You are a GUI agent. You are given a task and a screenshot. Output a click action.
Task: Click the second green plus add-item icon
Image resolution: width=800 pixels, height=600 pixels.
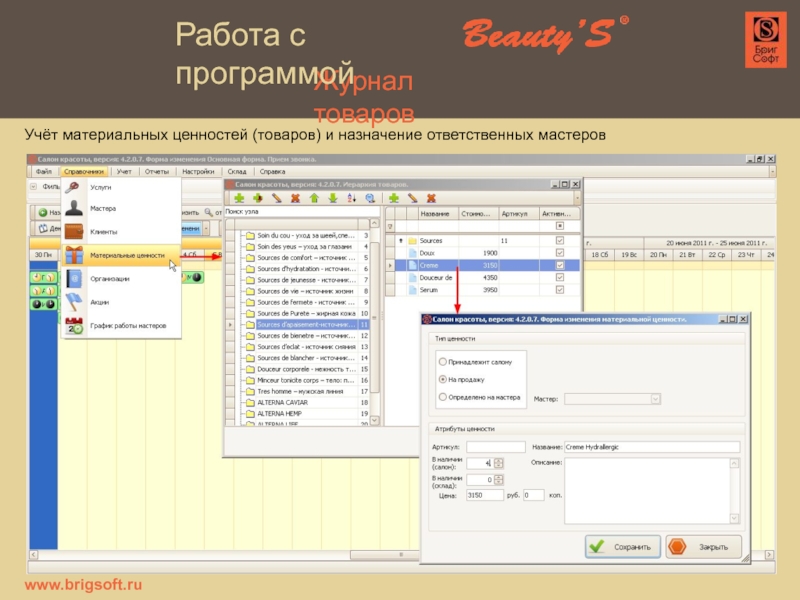(x=393, y=198)
